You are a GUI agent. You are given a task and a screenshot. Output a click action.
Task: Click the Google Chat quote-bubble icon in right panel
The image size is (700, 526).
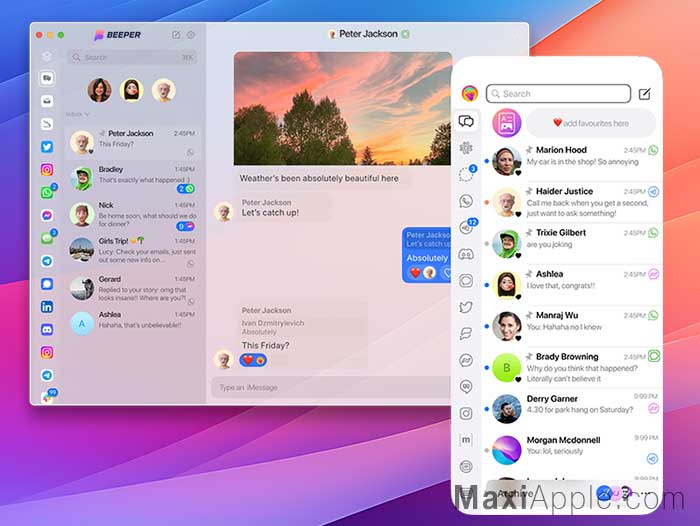(x=466, y=387)
